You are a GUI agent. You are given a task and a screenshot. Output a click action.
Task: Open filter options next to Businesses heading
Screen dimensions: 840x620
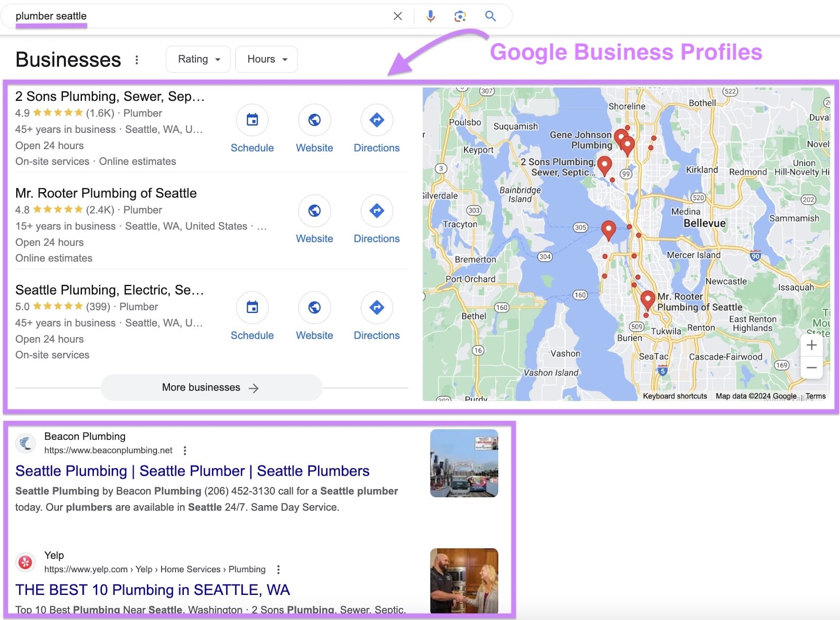pos(136,59)
